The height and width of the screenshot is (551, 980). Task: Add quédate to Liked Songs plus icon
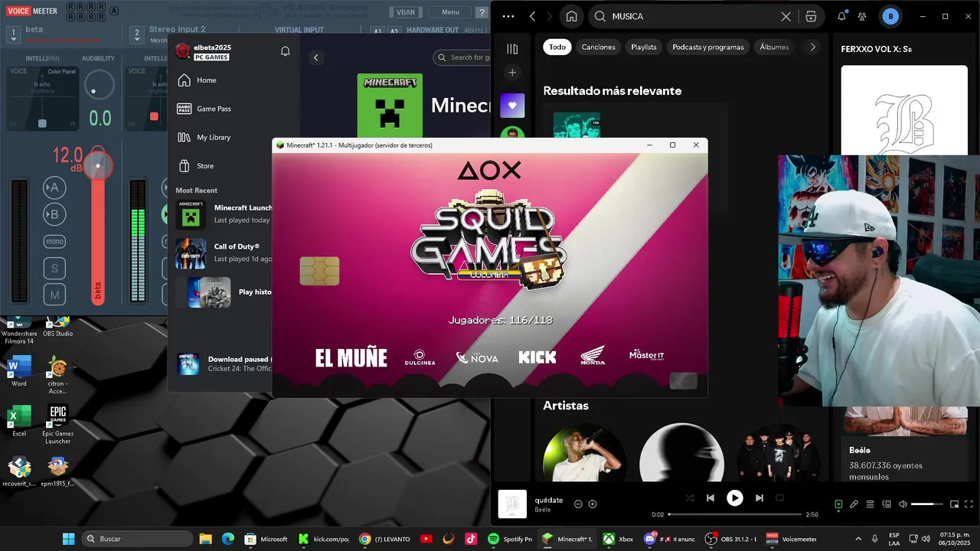click(593, 504)
